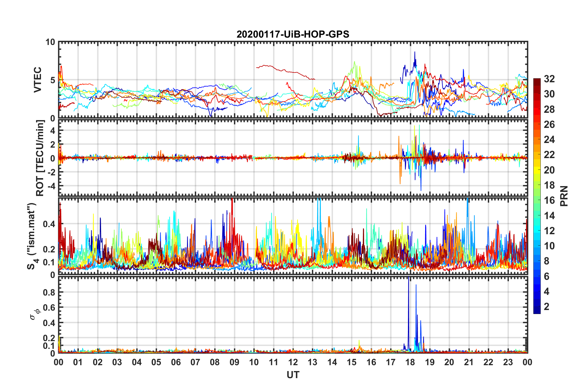The width and height of the screenshot is (586, 392).
Task: Click the 0.8 tick on the sigma phi axis
Action: (x=49, y=292)
